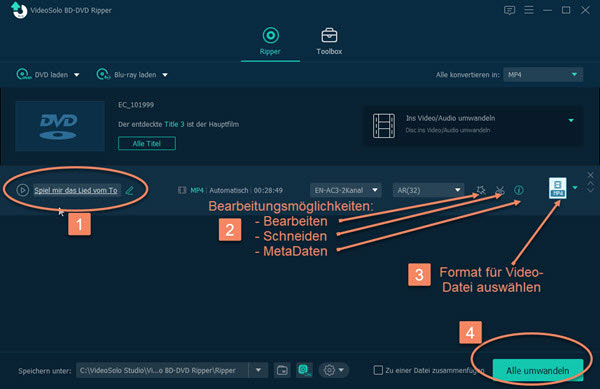Click the Blu-ray laden button

126,75
